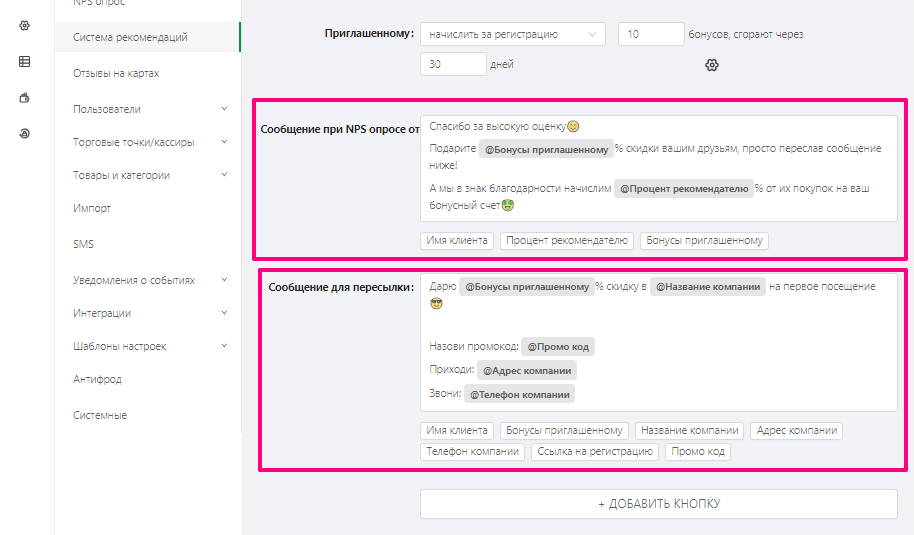The image size is (914, 535).
Task: Insert Имя клиента tag under forwarding message
Action: 457,431
